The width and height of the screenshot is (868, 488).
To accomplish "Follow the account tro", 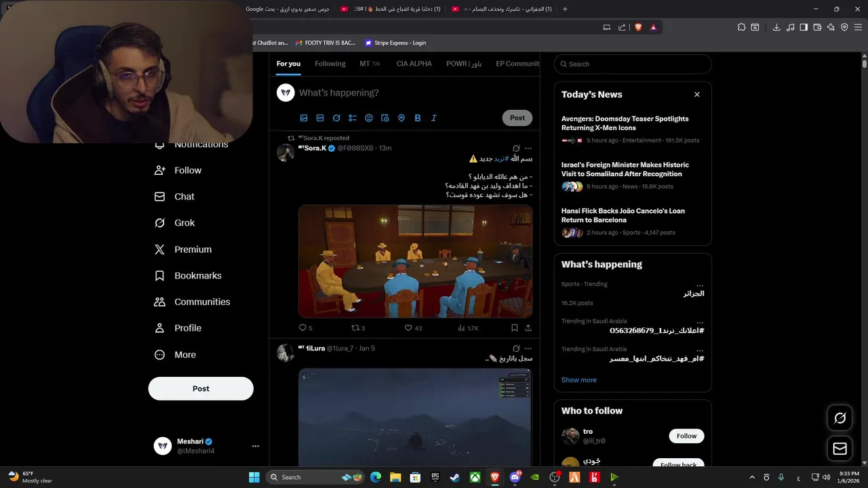I will [x=686, y=436].
